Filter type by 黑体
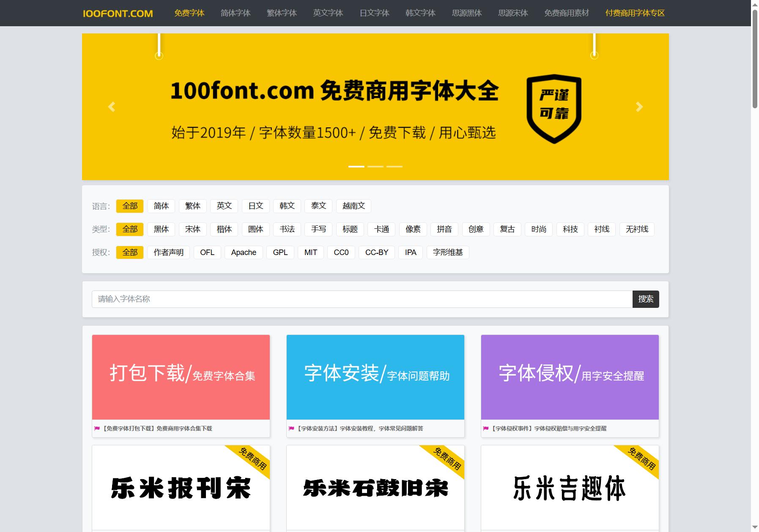The image size is (759, 532). coord(161,229)
